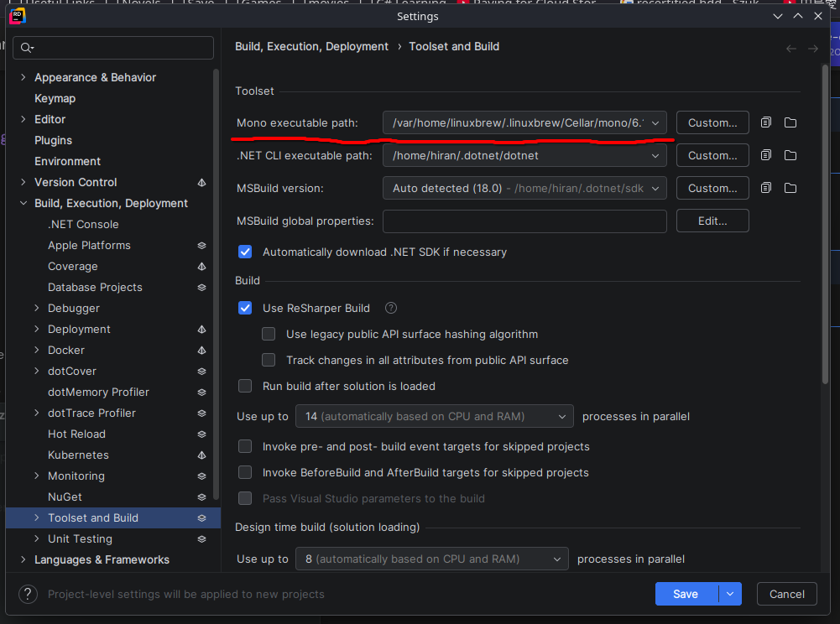
Task: Copy the Mono executable path with copy icon
Action: coord(766,122)
